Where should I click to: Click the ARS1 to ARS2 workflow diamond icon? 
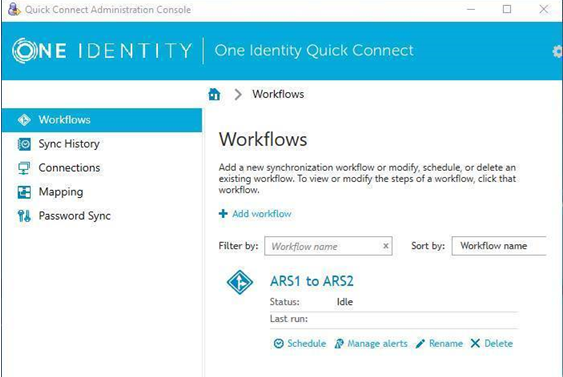pyautogui.click(x=240, y=282)
